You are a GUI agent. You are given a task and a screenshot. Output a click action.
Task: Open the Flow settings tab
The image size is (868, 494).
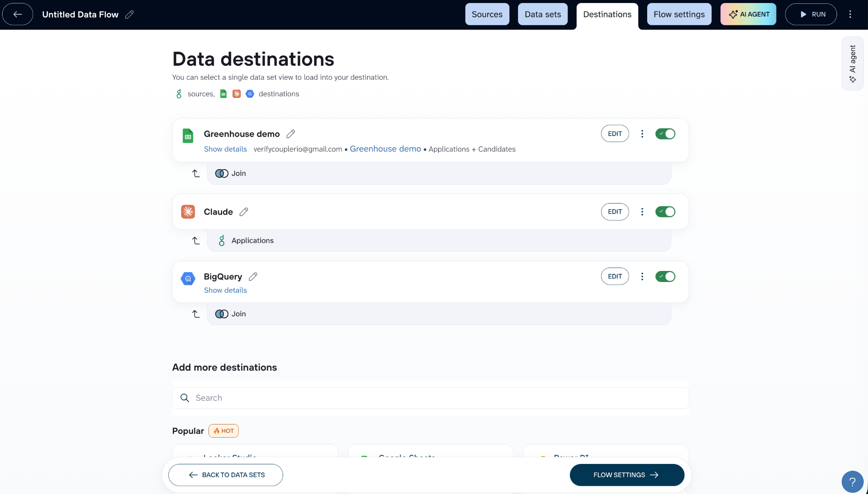[x=679, y=14]
